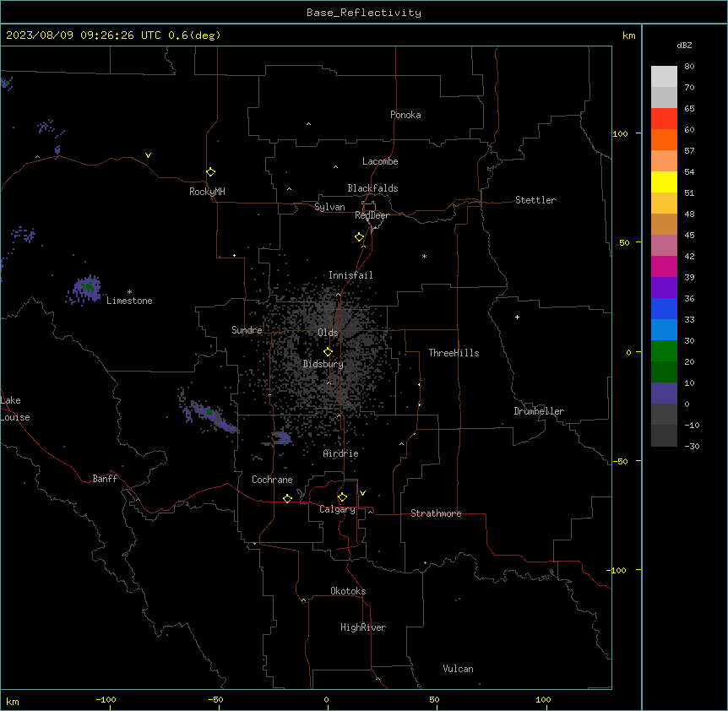
Task: Click the Lacombe label
Action: point(380,161)
